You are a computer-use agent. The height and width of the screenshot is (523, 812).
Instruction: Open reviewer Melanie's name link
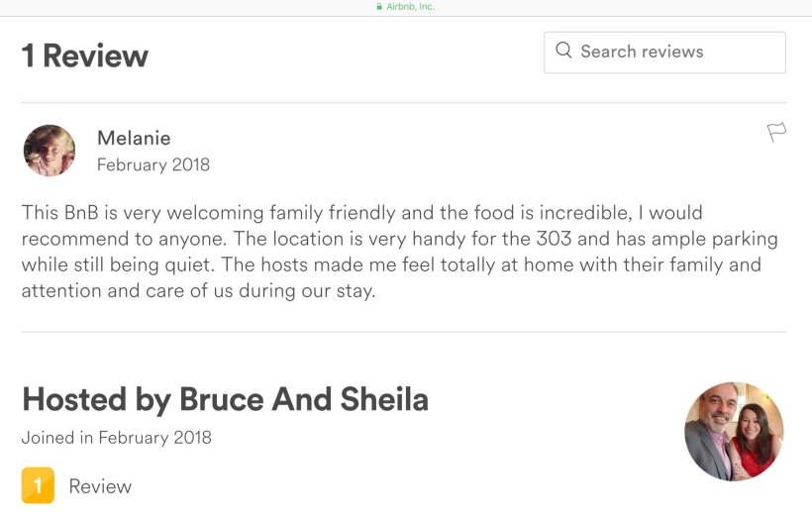pos(134,138)
